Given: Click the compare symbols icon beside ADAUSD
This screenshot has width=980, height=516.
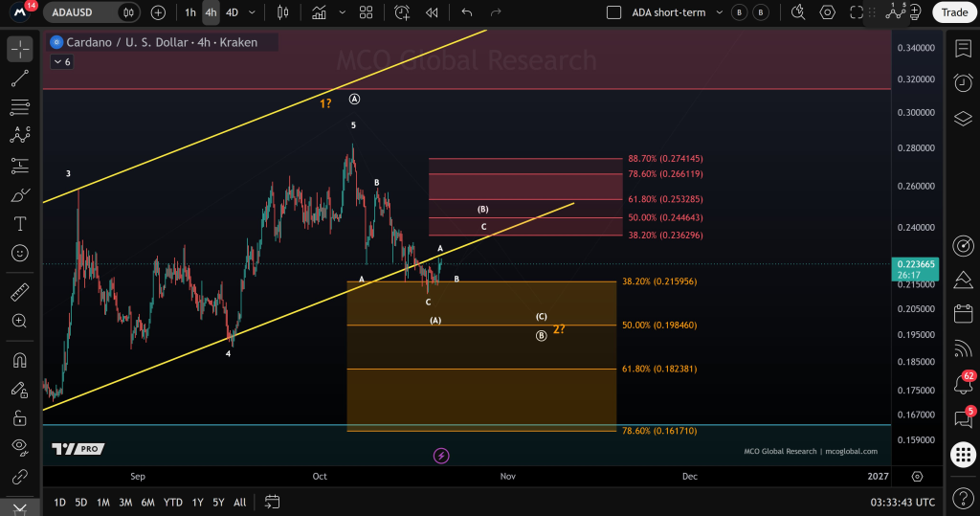Looking at the screenshot, I should point(128,12).
